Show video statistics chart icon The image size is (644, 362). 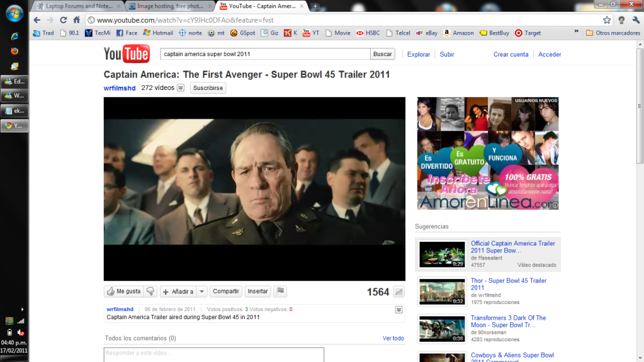398,291
